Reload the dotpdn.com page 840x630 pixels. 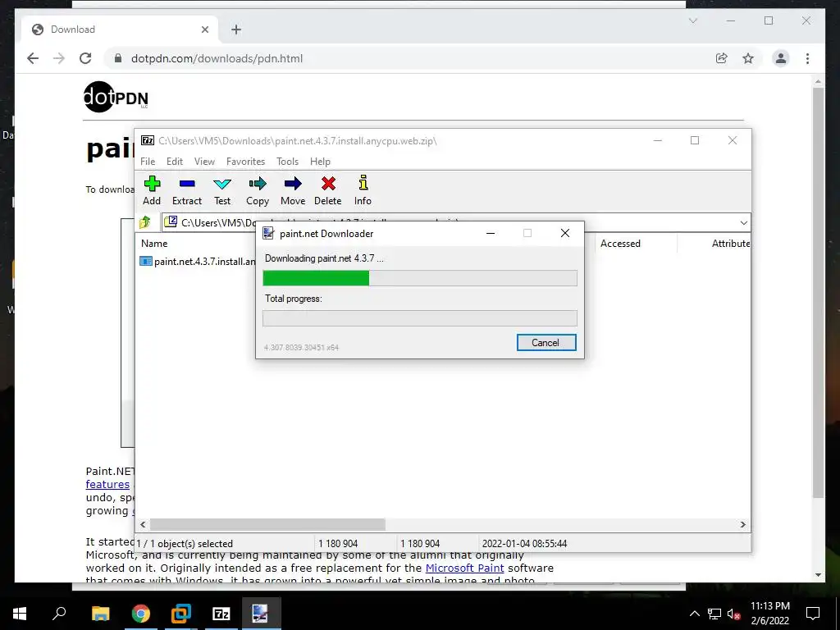click(x=85, y=58)
